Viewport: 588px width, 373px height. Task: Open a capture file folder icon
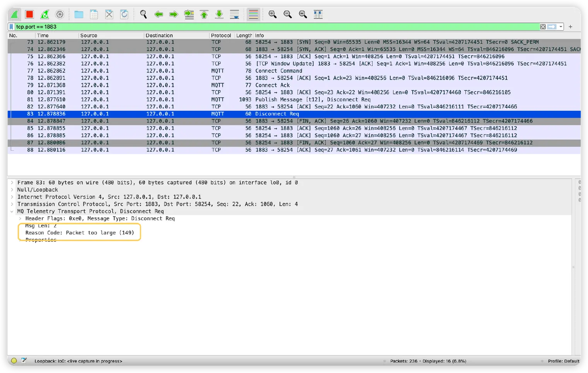[x=79, y=14]
